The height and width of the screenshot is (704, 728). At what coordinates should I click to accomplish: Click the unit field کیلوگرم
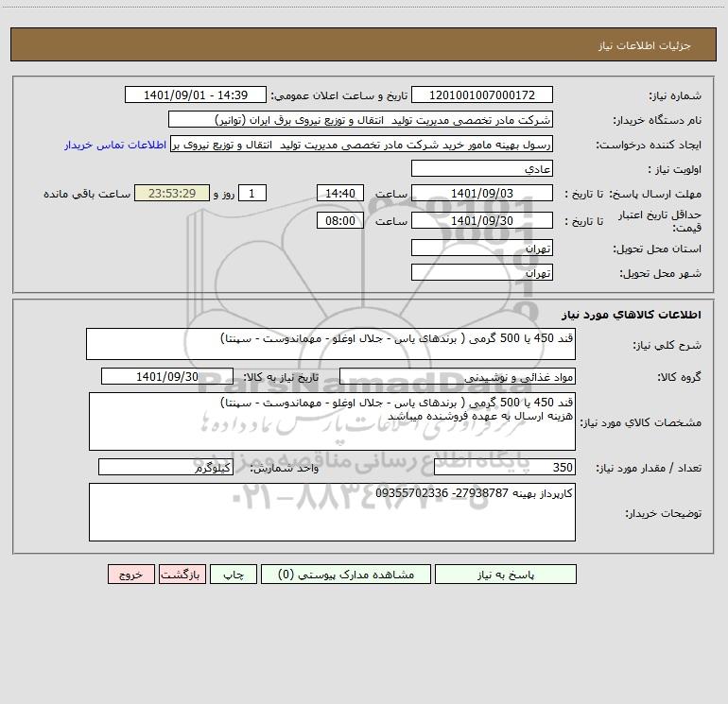coord(165,467)
